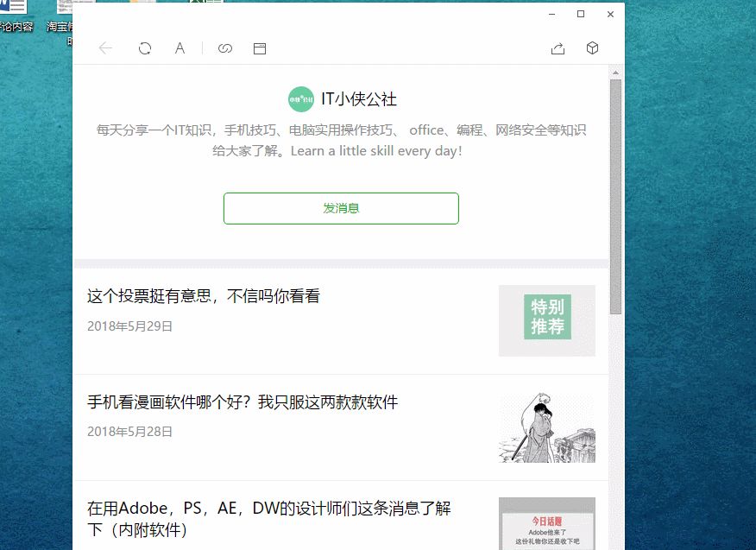Refresh the page with the reload icon
The width and height of the screenshot is (756, 550).
coord(145,48)
